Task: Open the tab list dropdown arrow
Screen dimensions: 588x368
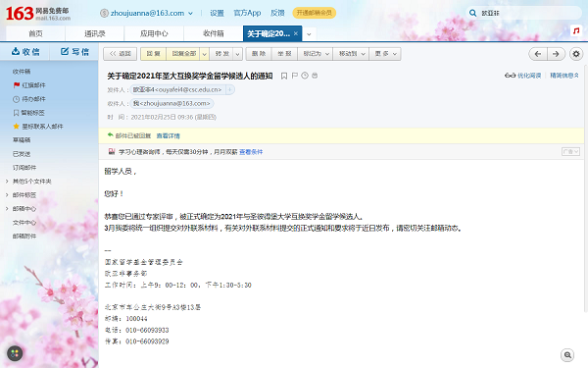Action: point(309,33)
